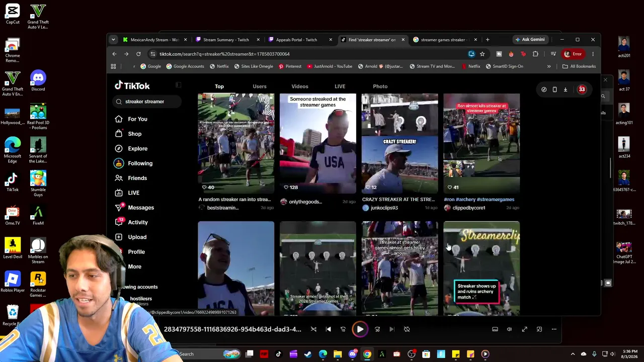Screen dimensions: 644x362
Task: Open TikTok profile avatar with 33 badge
Action: 582,89
